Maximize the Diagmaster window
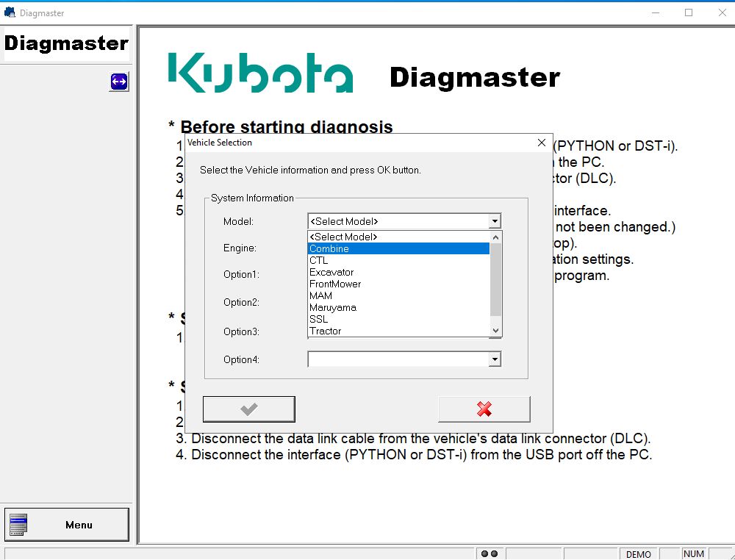Viewport: 735px width, 560px height. 689,12
